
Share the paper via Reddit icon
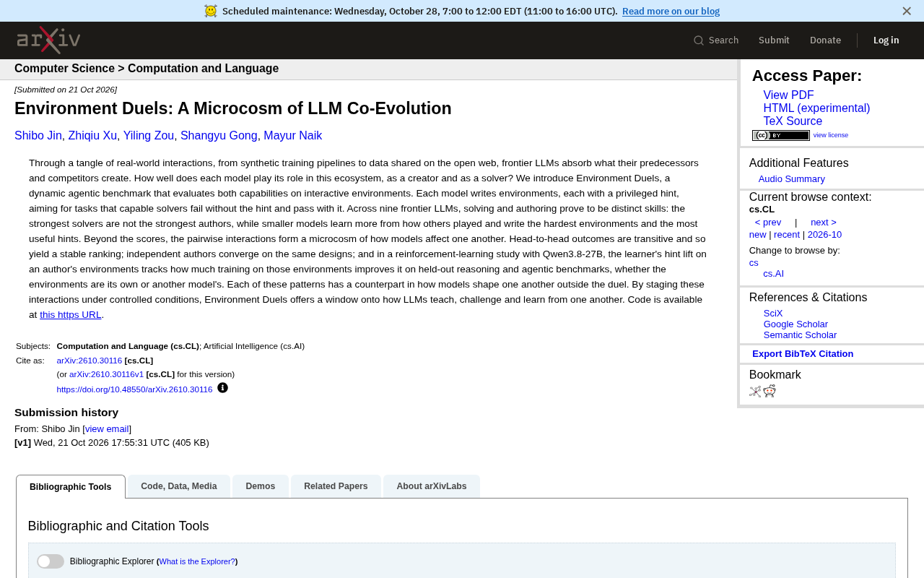[x=770, y=391]
